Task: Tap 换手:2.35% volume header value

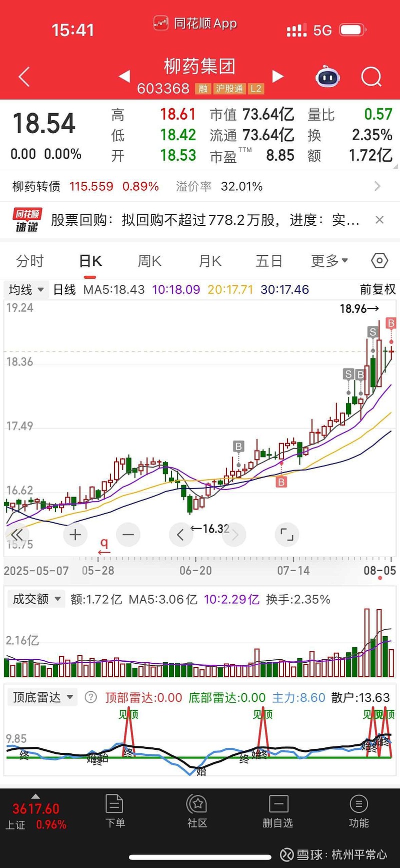Action: click(x=298, y=599)
